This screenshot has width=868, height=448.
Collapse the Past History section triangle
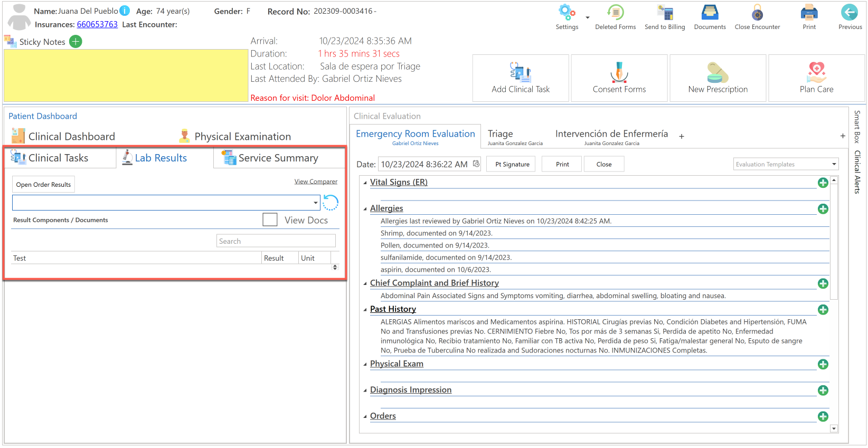point(365,310)
